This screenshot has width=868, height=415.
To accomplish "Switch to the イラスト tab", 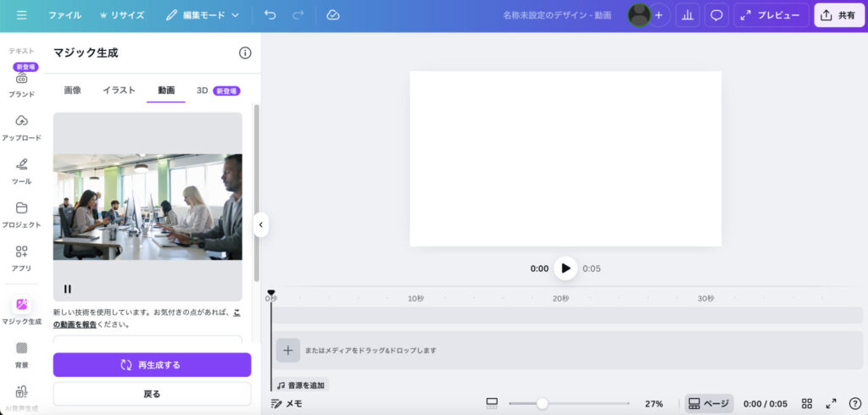I will click(x=119, y=90).
